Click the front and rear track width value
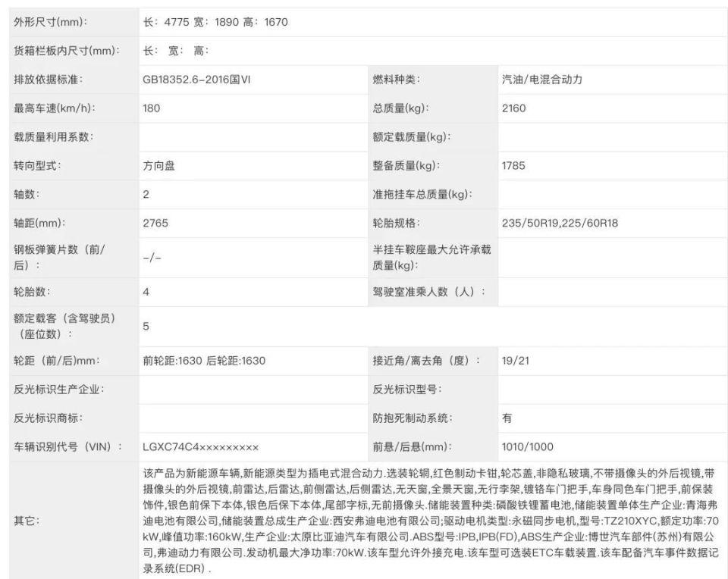728x579 pixels. [x=204, y=361]
